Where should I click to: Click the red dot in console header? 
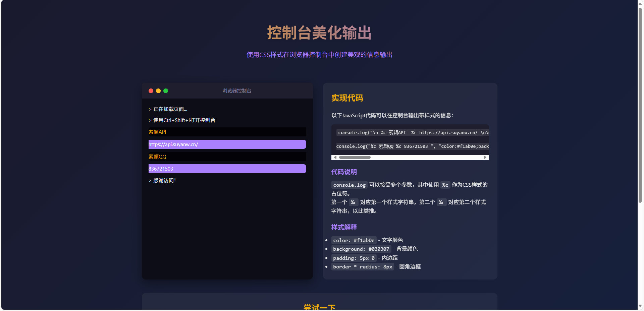point(151,91)
